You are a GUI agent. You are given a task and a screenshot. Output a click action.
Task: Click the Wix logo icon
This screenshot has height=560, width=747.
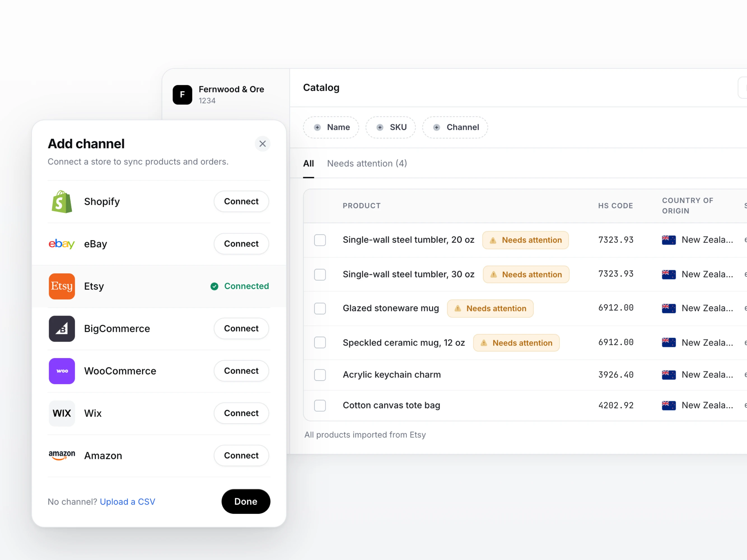pos(62,413)
